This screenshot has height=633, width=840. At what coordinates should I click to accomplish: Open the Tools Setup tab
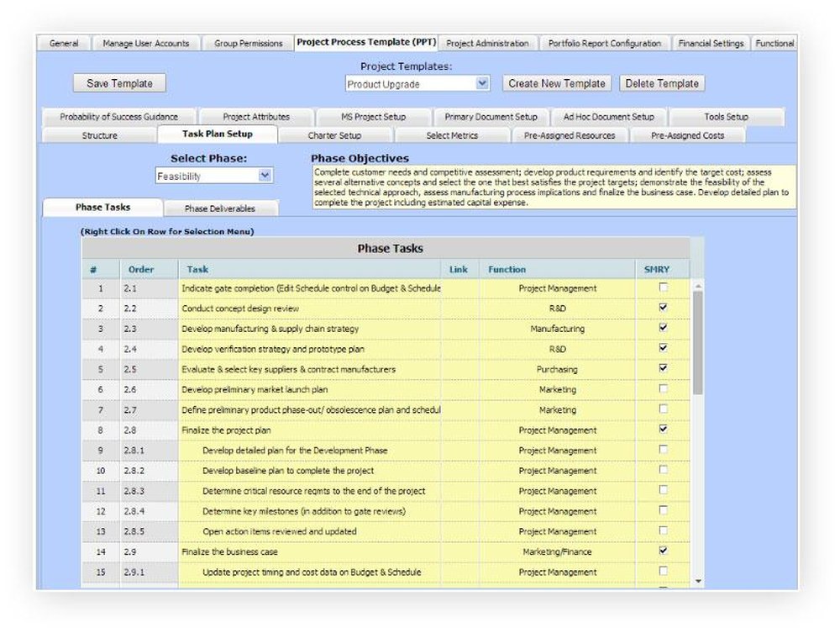point(726,117)
